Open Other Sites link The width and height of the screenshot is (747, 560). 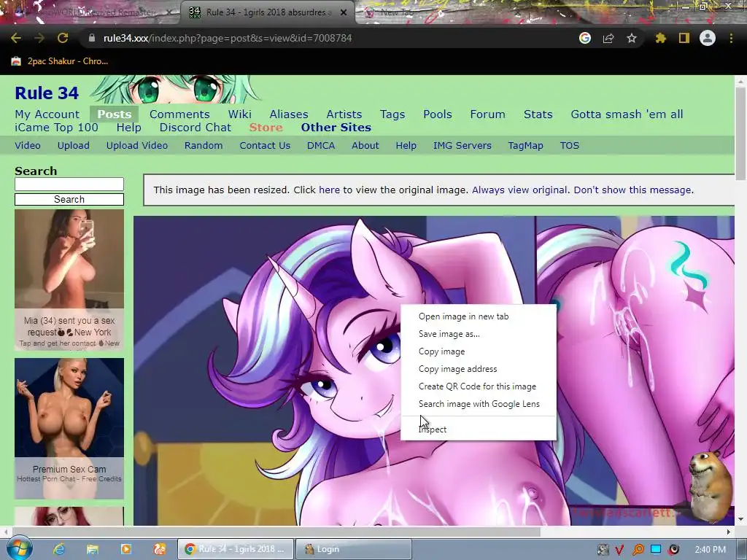pyautogui.click(x=336, y=128)
